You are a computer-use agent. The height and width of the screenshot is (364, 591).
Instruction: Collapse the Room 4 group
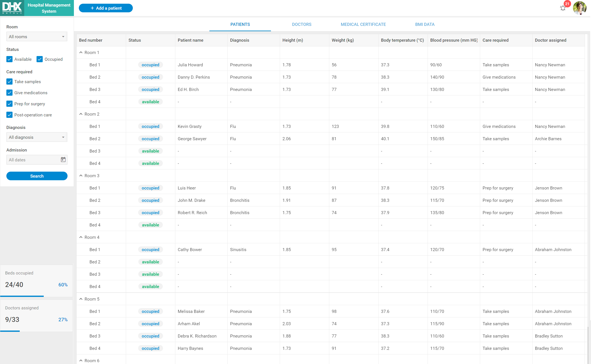[x=81, y=237]
